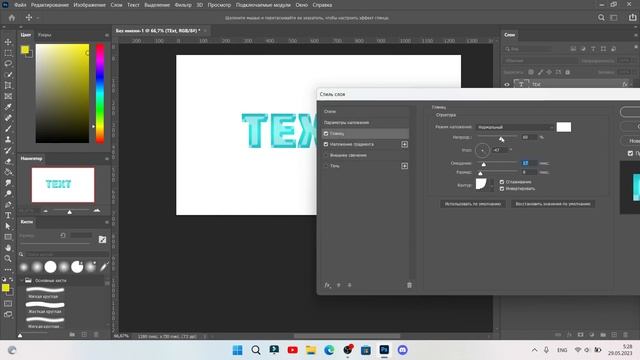The width and height of the screenshot is (640, 360).
Task: Create new layer icon in Layers panel
Action: 614,335
